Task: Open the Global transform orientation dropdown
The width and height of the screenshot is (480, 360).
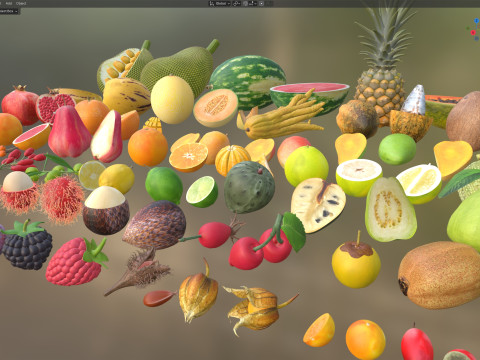Action: pyautogui.click(x=220, y=4)
